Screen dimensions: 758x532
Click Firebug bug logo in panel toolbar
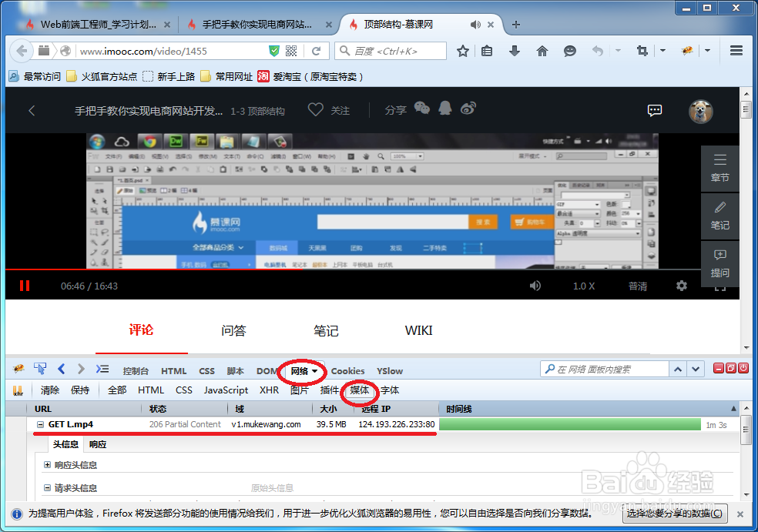18,369
